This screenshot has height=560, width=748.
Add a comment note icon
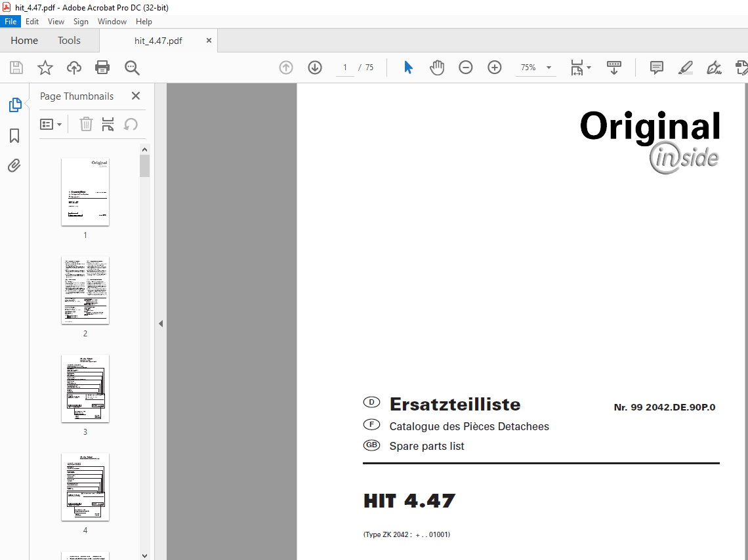tap(657, 68)
